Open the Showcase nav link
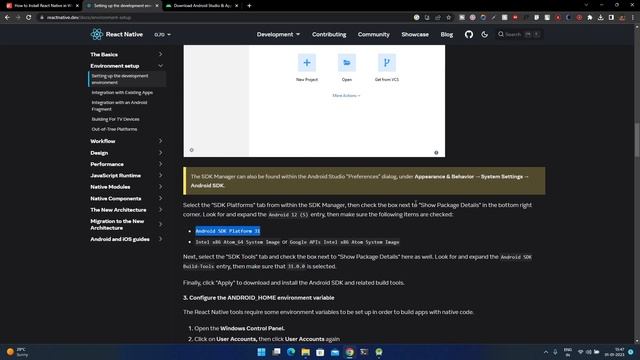 click(415, 34)
